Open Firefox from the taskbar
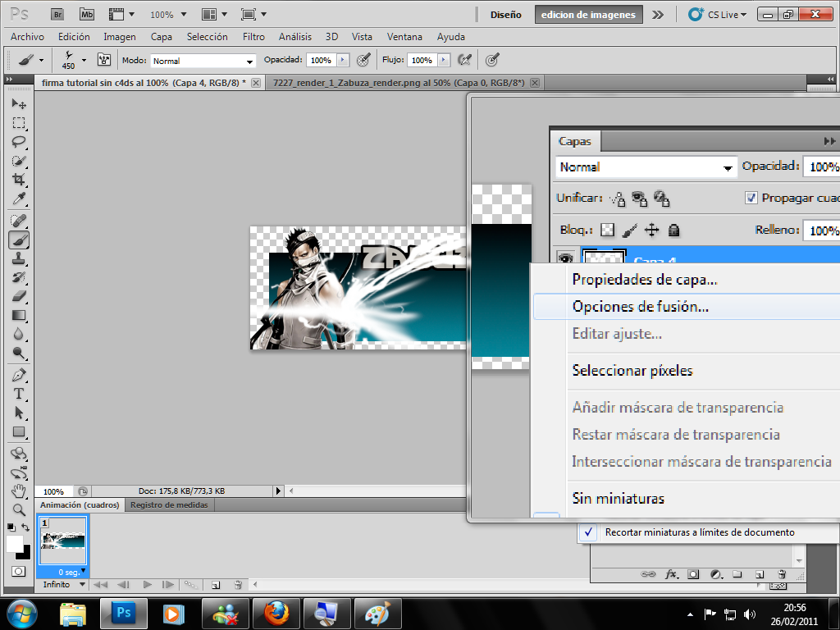This screenshot has width=840, height=630. (x=276, y=614)
